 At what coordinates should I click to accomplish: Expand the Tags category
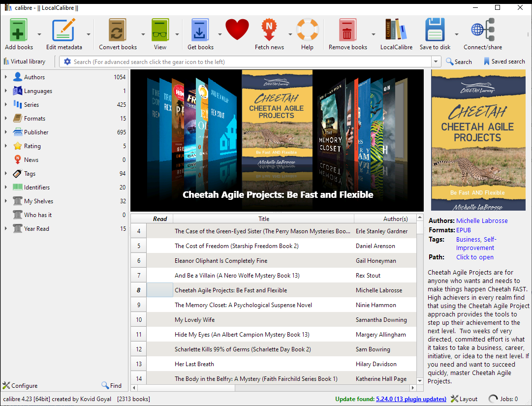(x=6, y=173)
